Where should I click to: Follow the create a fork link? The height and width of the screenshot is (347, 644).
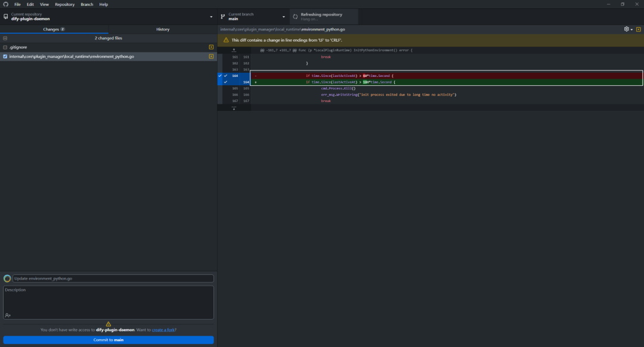163,330
